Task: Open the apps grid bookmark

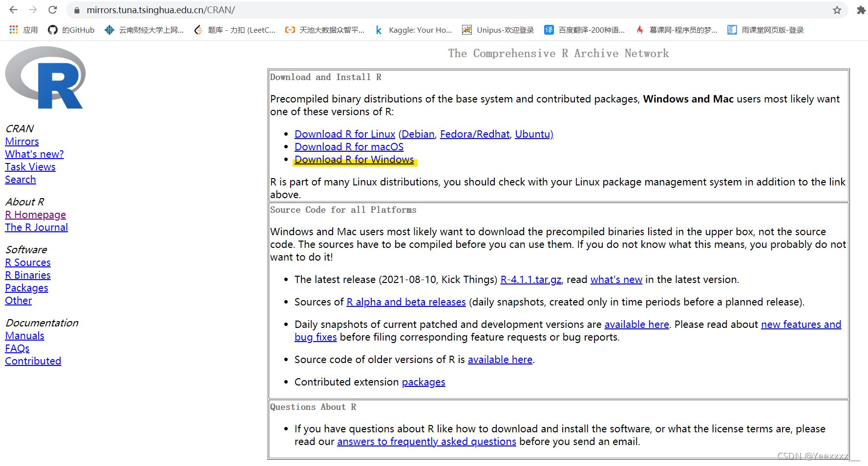Action: pyautogui.click(x=23, y=30)
